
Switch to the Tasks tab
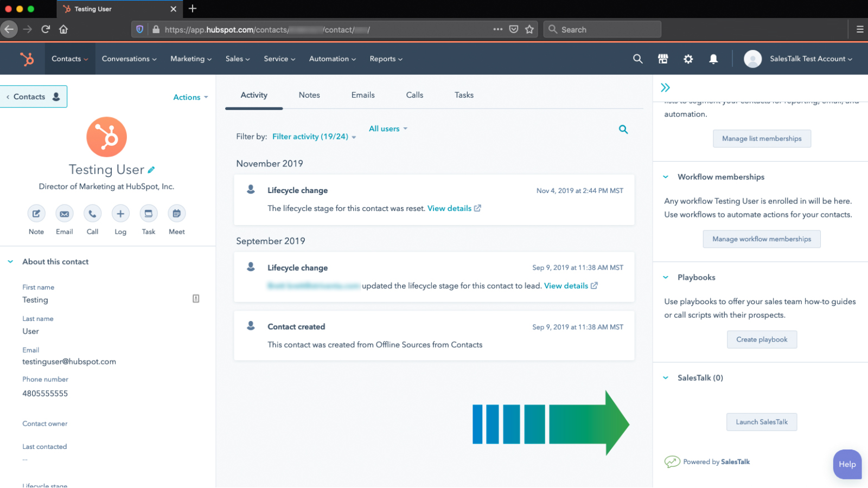(464, 95)
